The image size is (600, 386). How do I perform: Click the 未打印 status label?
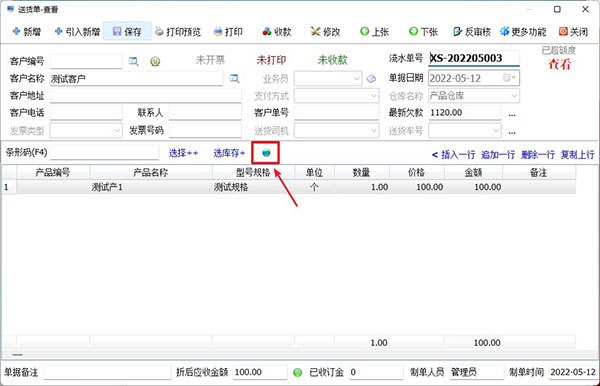[271, 60]
